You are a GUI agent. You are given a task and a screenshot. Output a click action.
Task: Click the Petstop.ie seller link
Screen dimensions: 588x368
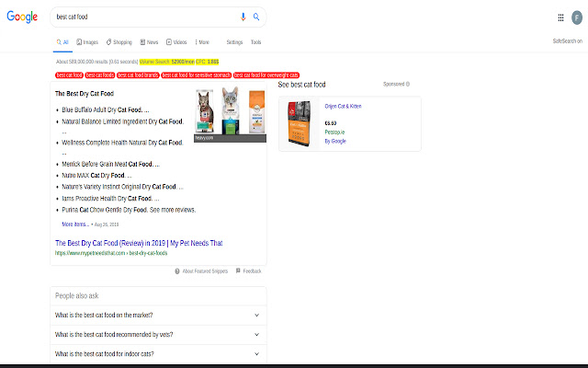pos(334,132)
